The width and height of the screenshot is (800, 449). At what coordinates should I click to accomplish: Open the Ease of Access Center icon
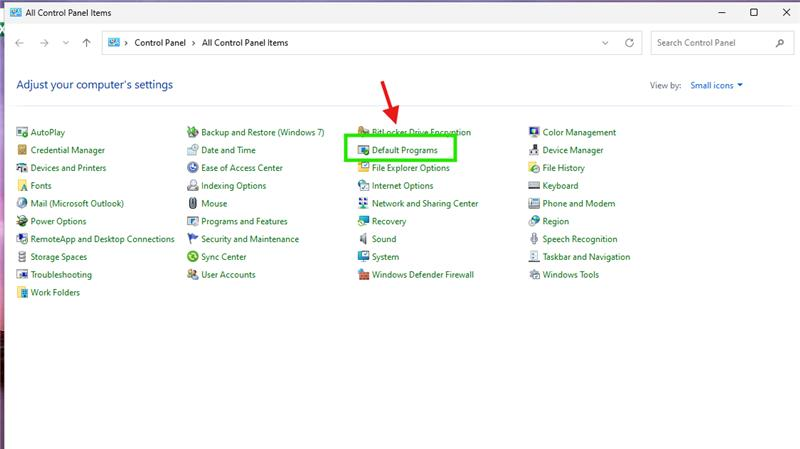coord(192,168)
